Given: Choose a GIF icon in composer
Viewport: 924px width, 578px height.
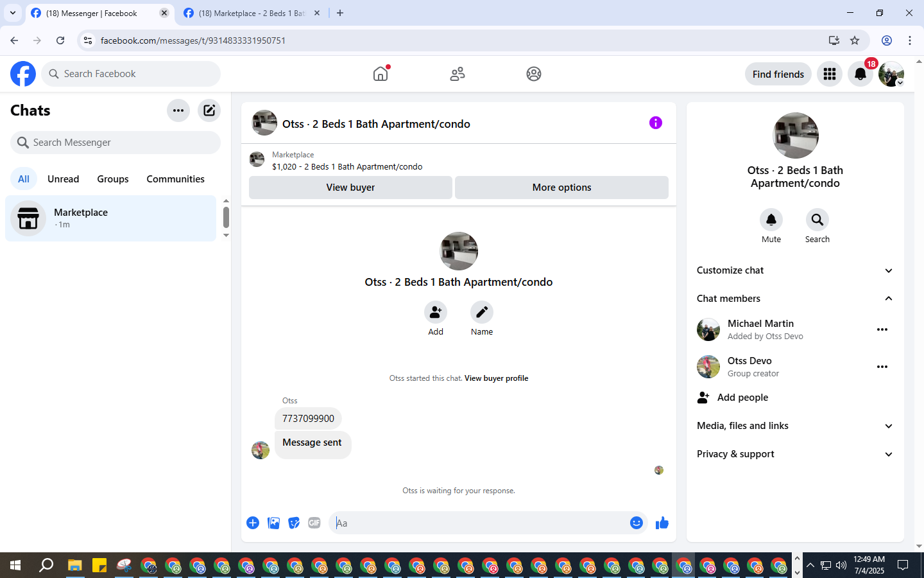Looking at the screenshot, I should pyautogui.click(x=314, y=523).
